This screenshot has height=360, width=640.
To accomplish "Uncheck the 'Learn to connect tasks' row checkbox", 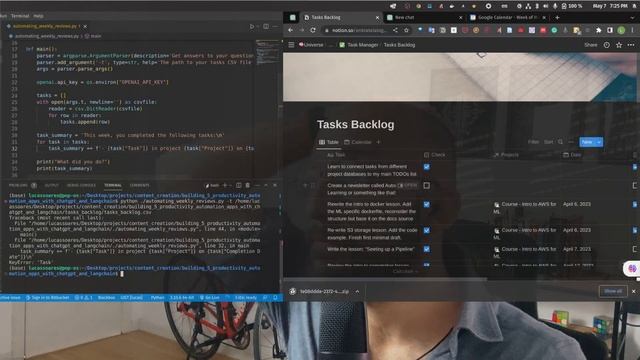I will pos(427,167).
